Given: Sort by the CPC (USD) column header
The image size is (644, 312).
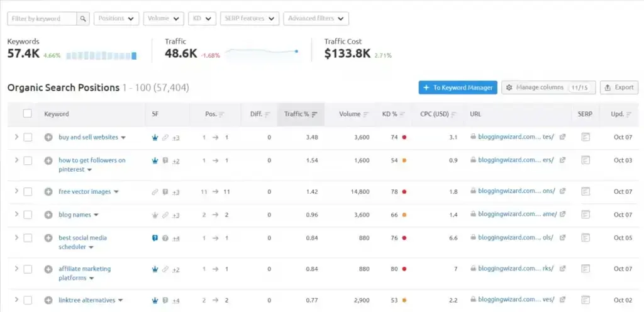Looking at the screenshot, I should 438,114.
